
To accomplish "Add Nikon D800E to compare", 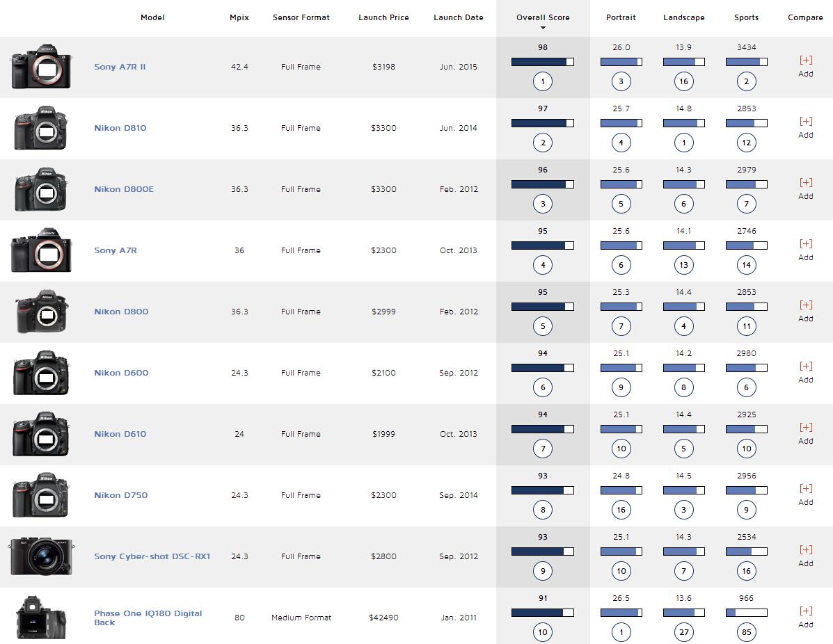I will pos(806,189).
